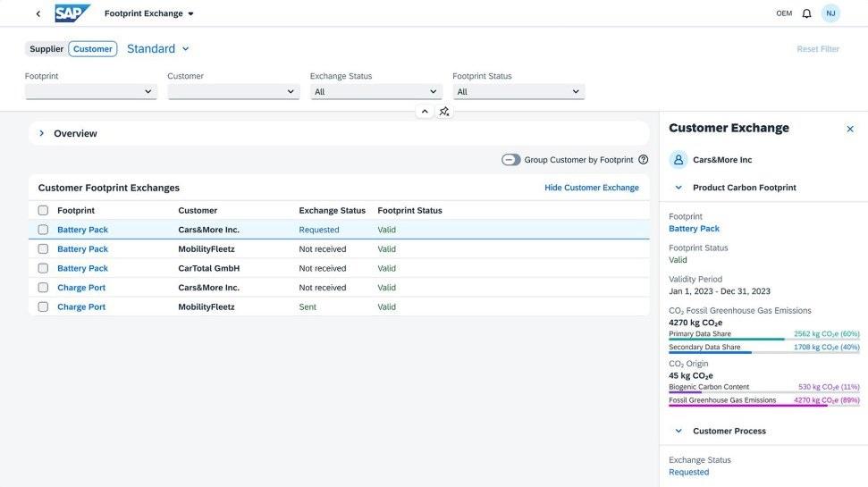Open the NJ user profile avatar
This screenshot has width=868, height=487.
830,13
